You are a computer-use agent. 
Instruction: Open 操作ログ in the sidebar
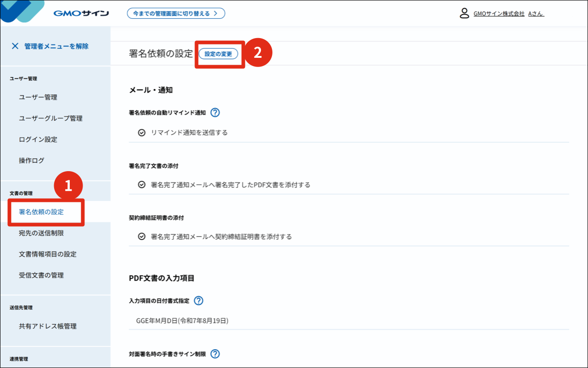(32, 161)
